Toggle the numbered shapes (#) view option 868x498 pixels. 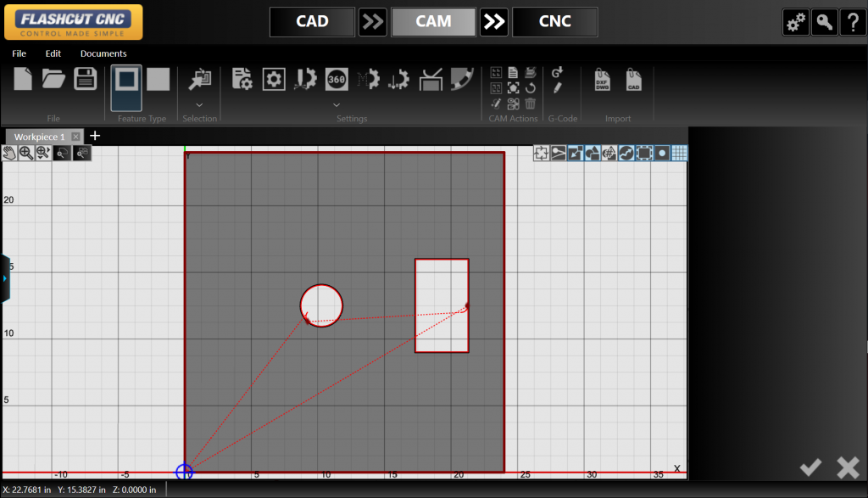(609, 153)
